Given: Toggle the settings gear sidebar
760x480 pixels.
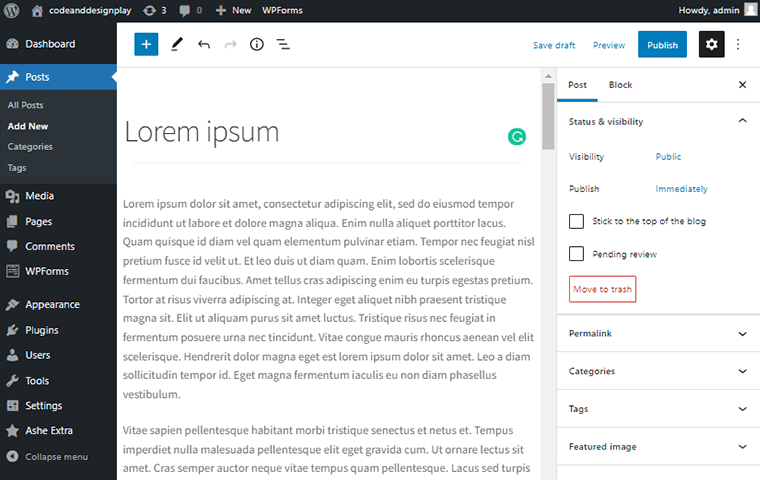Looking at the screenshot, I should tap(712, 45).
